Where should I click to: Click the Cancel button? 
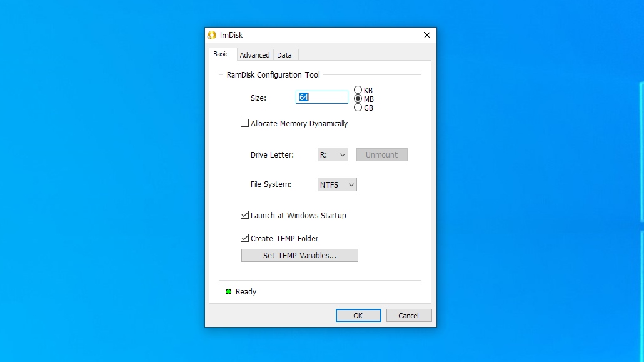(x=409, y=316)
